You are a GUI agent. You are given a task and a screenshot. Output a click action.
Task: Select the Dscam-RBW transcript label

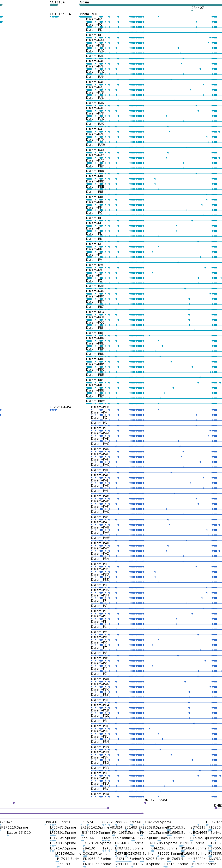[95, 401]
